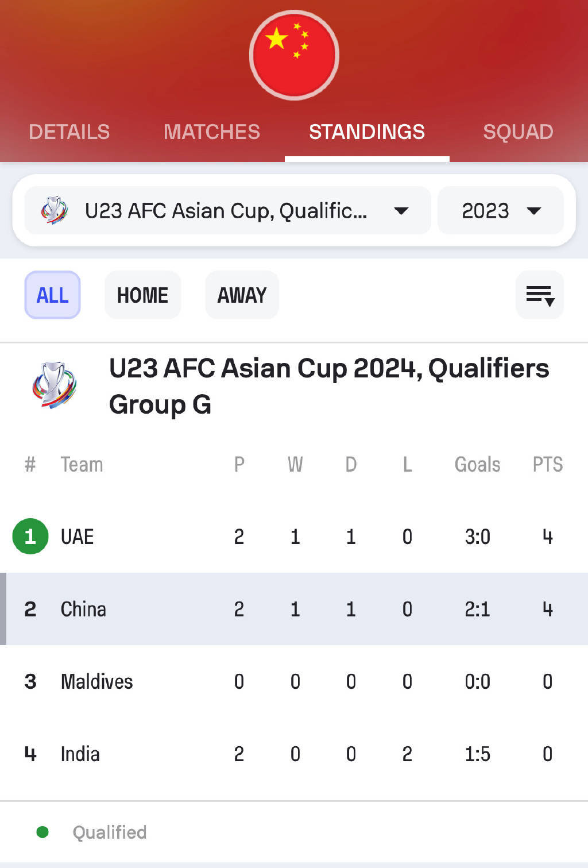The width and height of the screenshot is (588, 868).
Task: Tap the trophy logo beside Group G title
Action: point(54,385)
